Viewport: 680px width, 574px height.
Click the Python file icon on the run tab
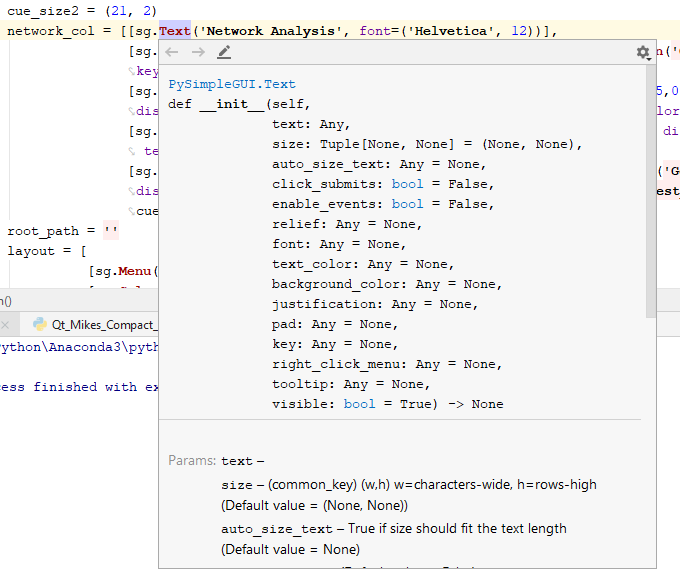[40, 324]
